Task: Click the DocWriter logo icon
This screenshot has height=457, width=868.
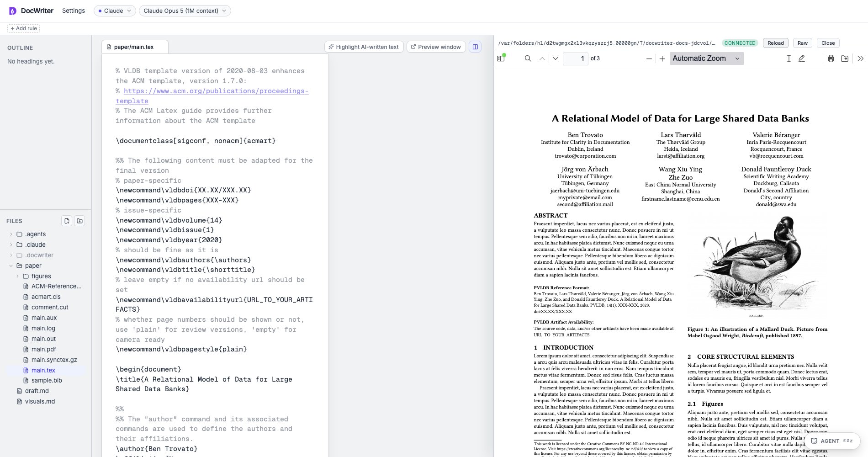Action: [x=12, y=11]
